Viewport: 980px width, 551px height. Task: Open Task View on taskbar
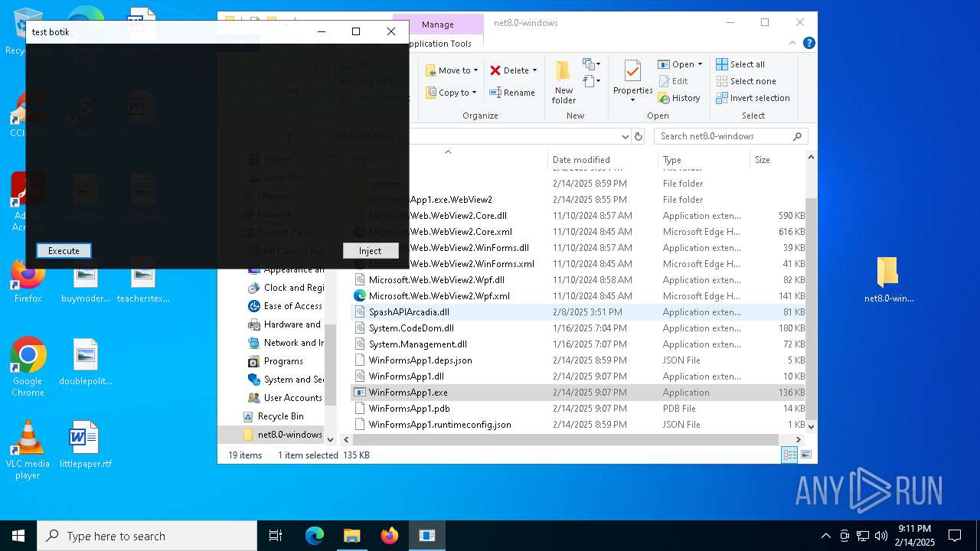[x=276, y=536]
